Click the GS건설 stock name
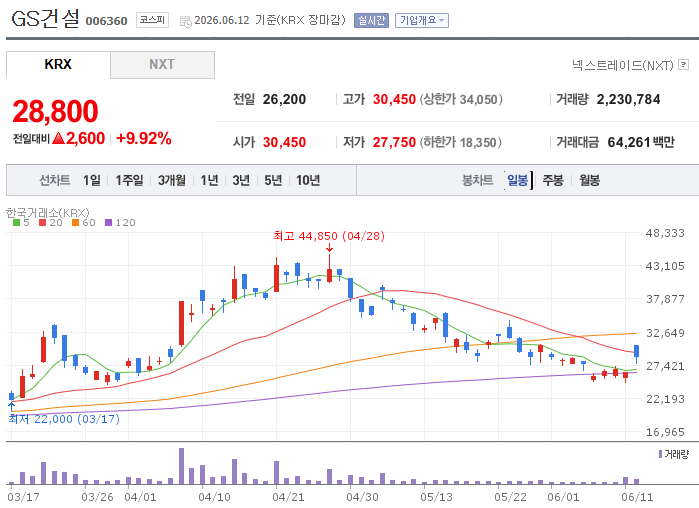 45,19
